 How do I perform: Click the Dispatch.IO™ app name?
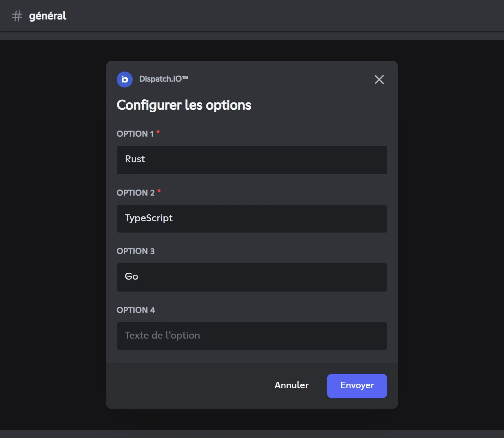164,79
